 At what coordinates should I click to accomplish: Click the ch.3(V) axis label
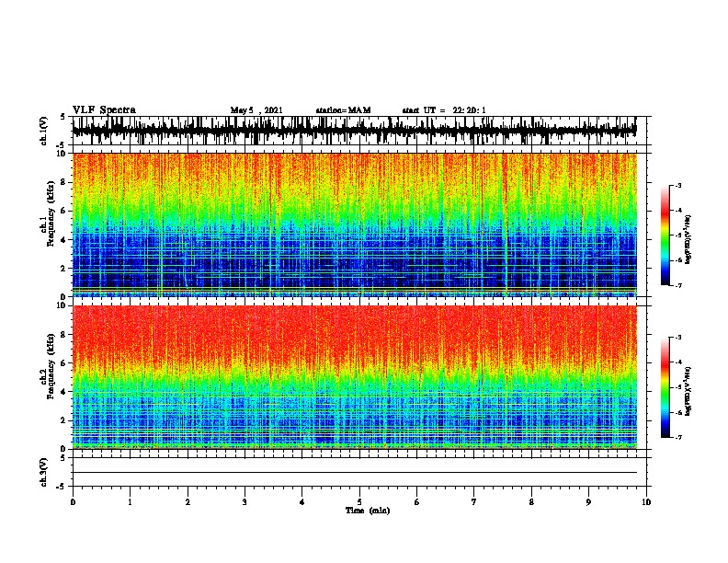coord(44,472)
